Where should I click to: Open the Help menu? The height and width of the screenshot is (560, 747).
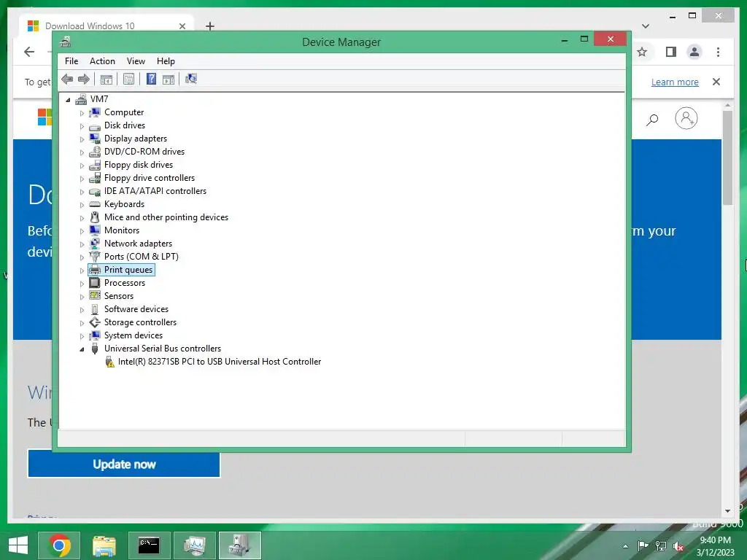tap(166, 61)
